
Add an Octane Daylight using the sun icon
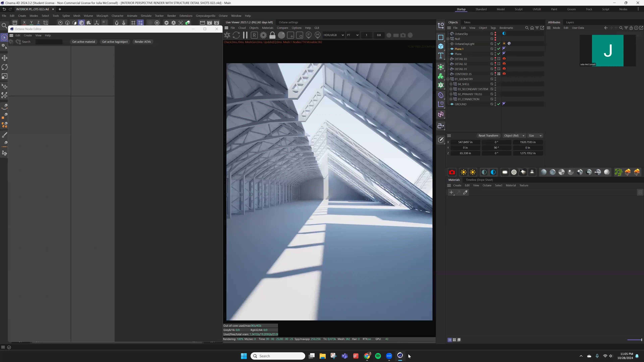[464, 172]
